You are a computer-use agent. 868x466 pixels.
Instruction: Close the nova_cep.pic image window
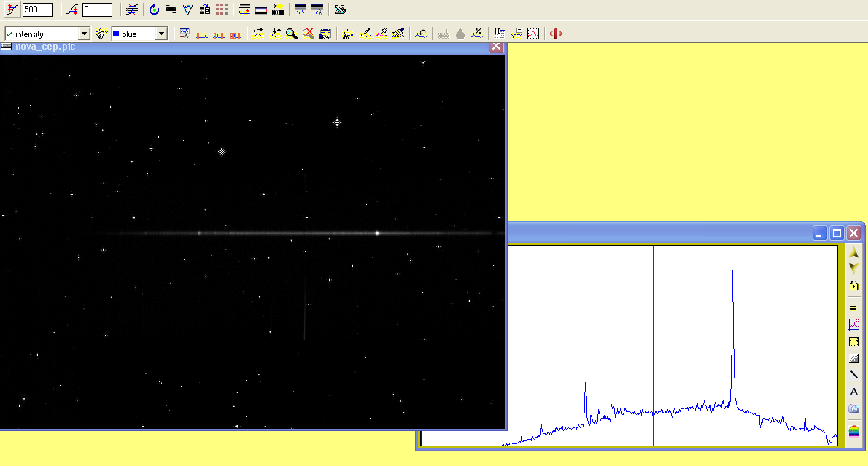tap(496, 47)
